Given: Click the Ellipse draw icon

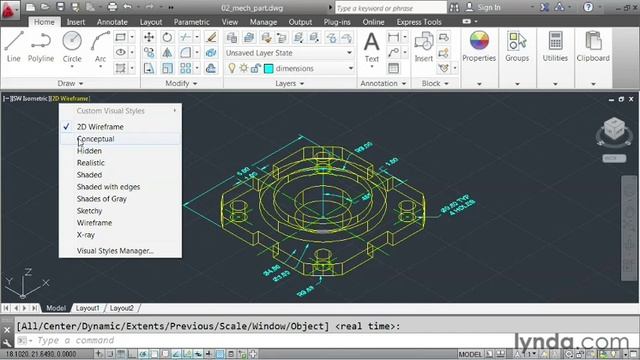Looking at the screenshot, I should (120, 52).
